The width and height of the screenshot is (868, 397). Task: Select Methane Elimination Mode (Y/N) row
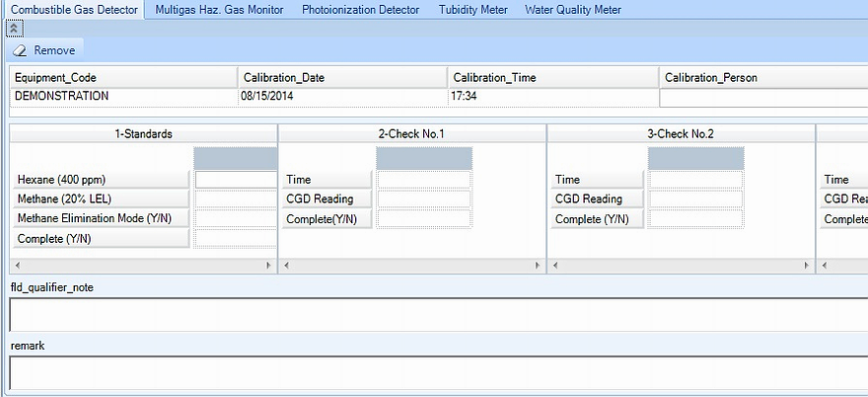pyautogui.click(x=102, y=219)
